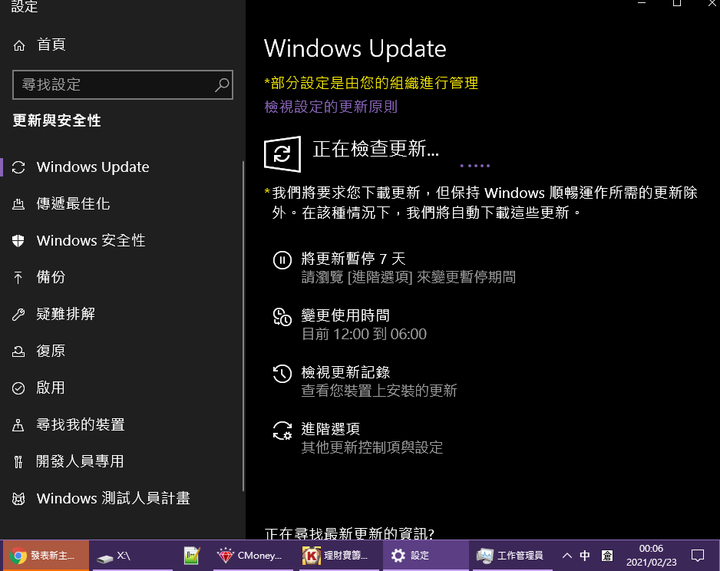
Task: Click the pause icon for 將更新暫停 7 天
Action: tap(282, 260)
